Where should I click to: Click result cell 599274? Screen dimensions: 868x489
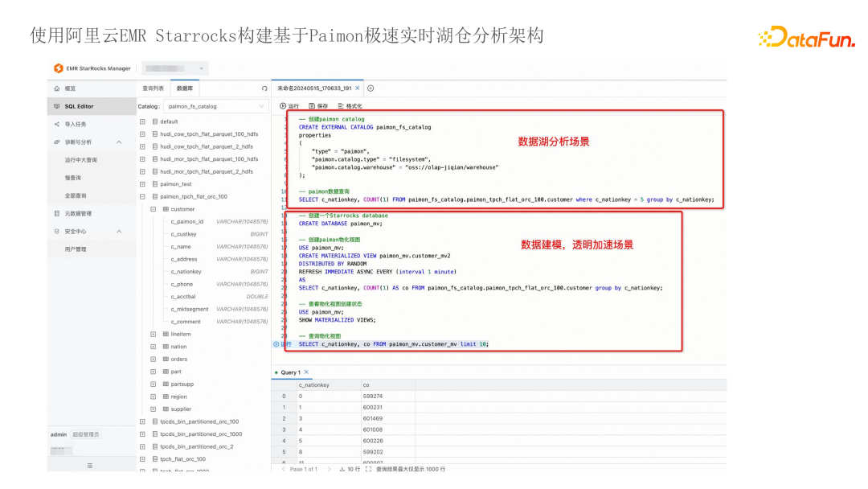[373, 397]
